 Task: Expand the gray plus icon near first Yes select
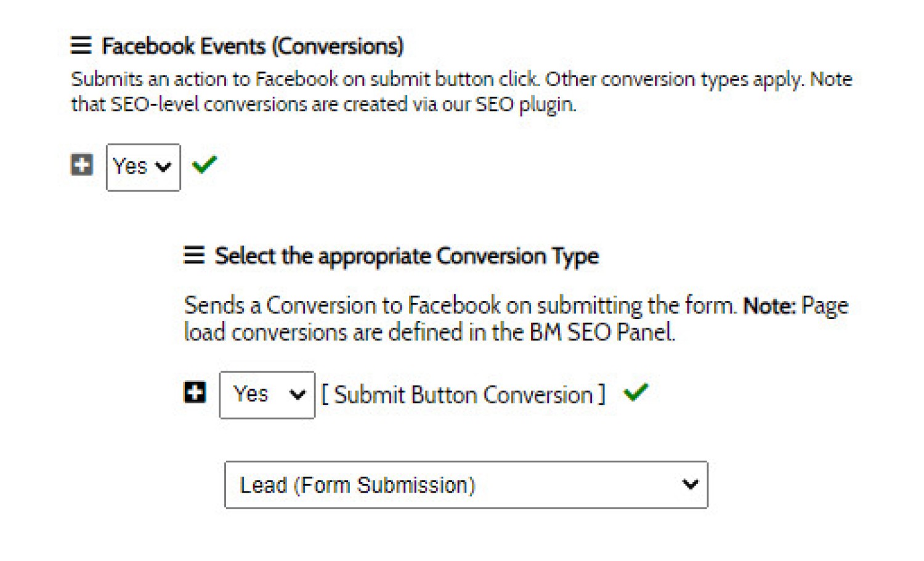(x=81, y=165)
